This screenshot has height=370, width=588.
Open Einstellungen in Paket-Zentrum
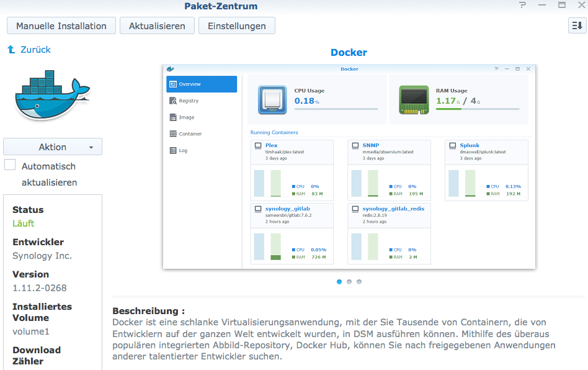(x=236, y=26)
